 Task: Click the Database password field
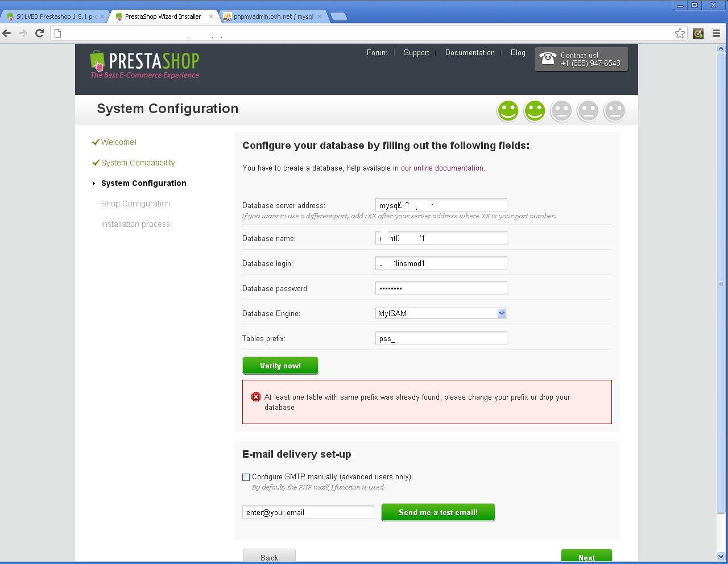coord(441,288)
